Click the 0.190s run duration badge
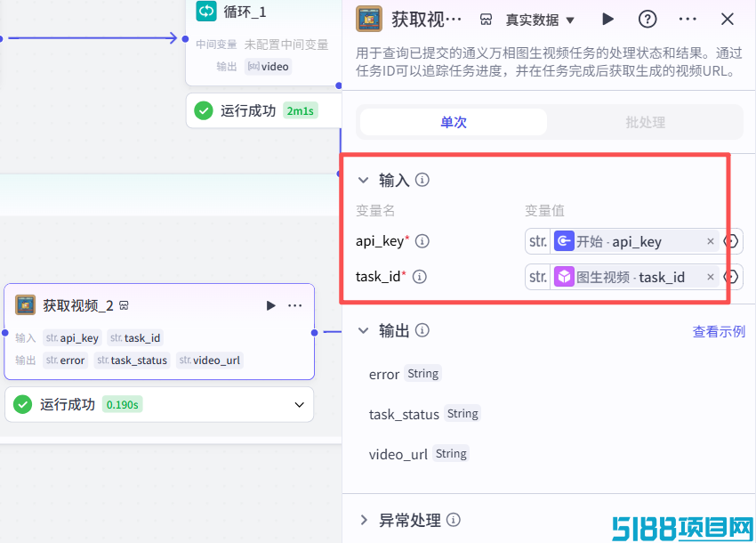Screen dimensions: 756x543 (123, 404)
